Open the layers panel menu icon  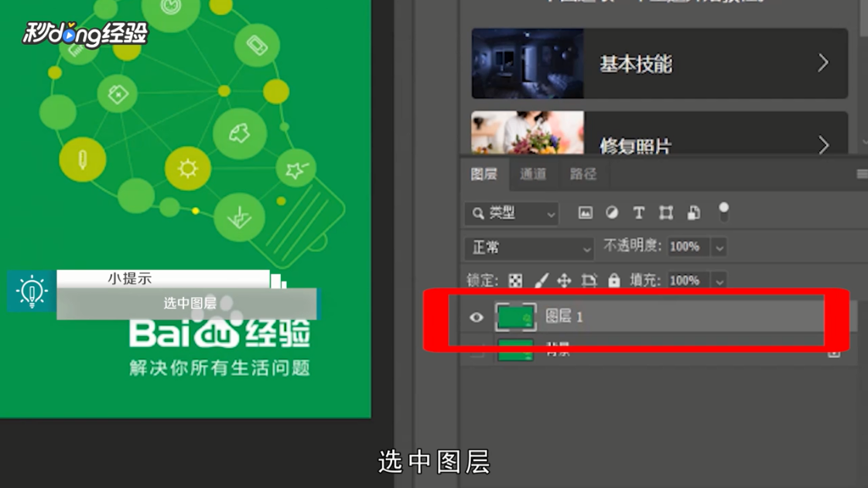tap(861, 174)
